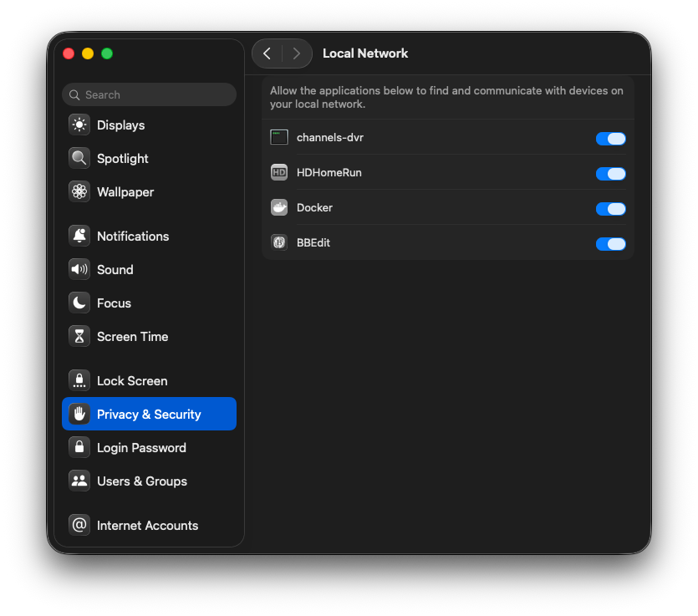The height and width of the screenshot is (616, 698).
Task: Go to Internet Accounts settings
Action: [147, 526]
